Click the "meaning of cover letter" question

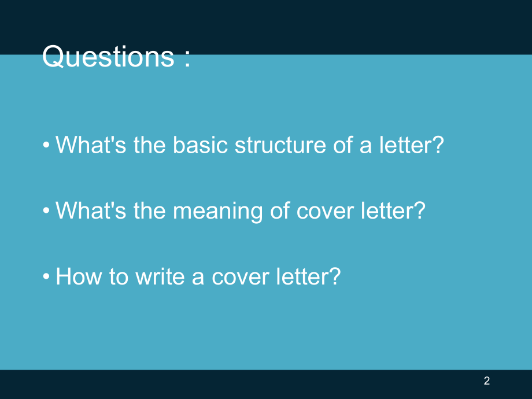tap(240, 211)
